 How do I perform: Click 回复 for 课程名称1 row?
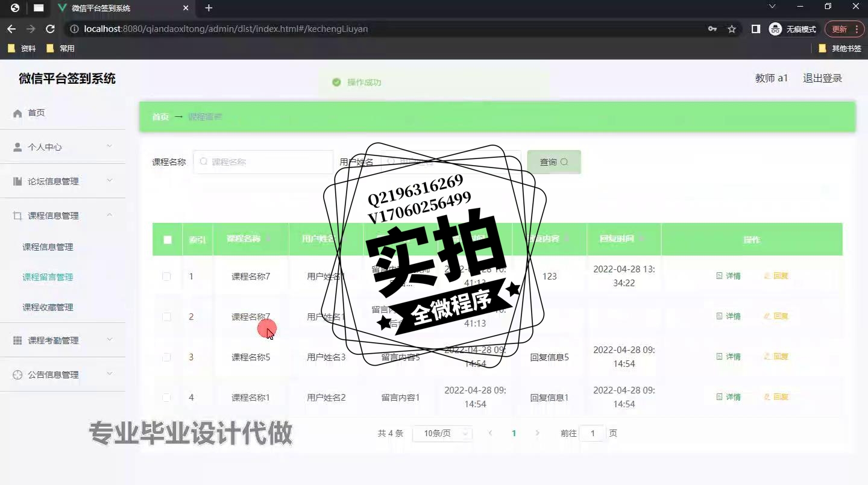(776, 397)
